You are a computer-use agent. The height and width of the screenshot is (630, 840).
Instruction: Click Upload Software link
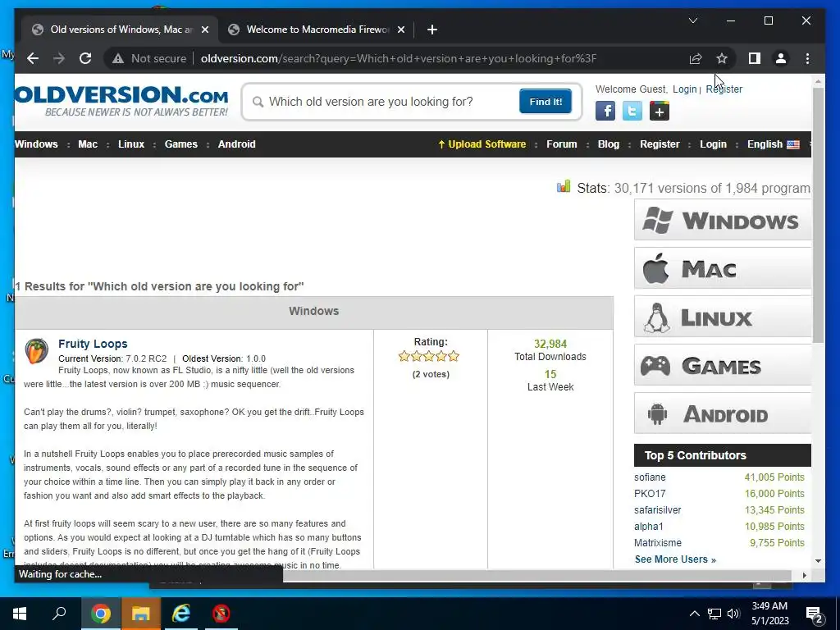point(482,144)
